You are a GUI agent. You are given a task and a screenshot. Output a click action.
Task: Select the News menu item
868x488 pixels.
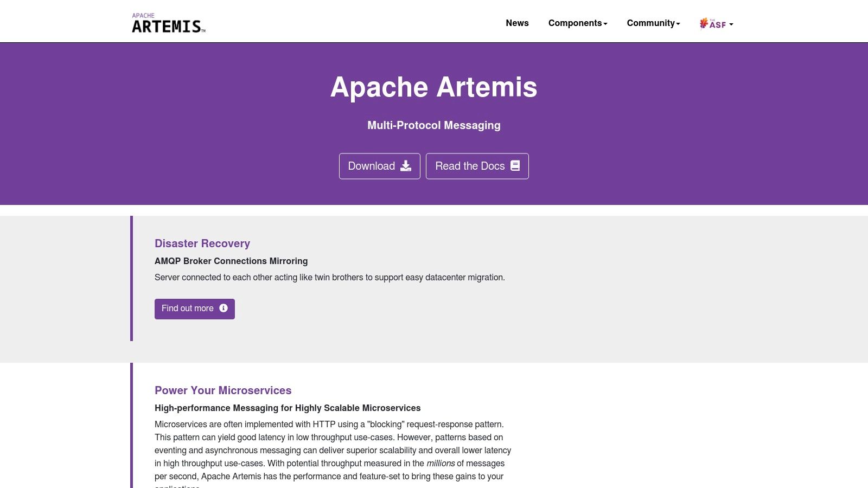pyautogui.click(x=517, y=23)
